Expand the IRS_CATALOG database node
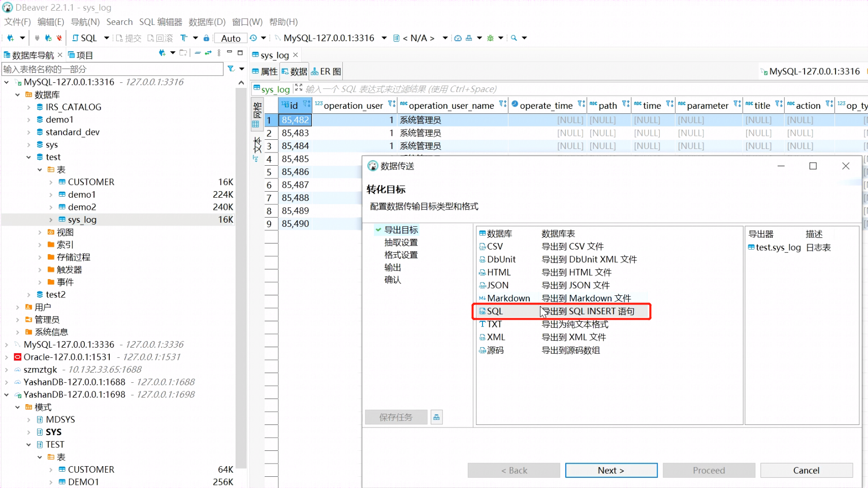 (28, 107)
